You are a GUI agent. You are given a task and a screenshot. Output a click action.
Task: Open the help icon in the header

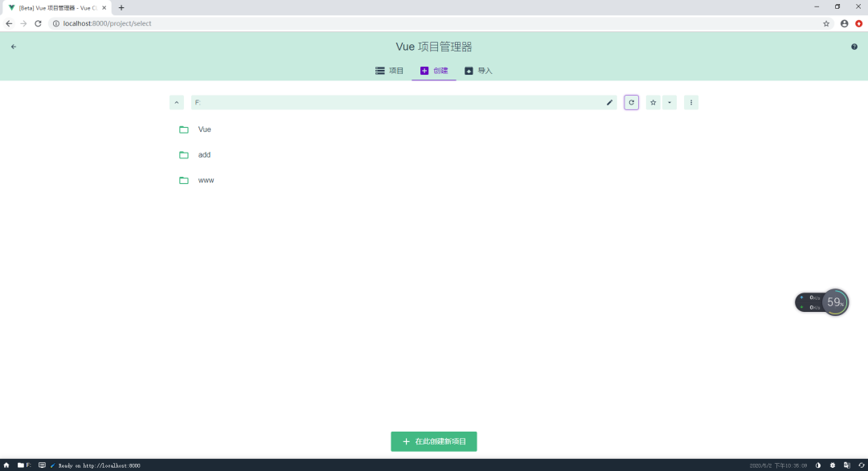coord(854,47)
